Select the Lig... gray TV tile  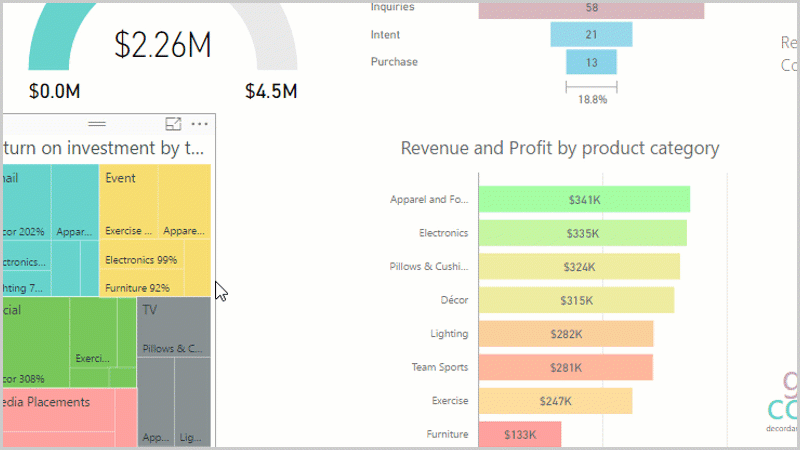[x=193, y=402]
